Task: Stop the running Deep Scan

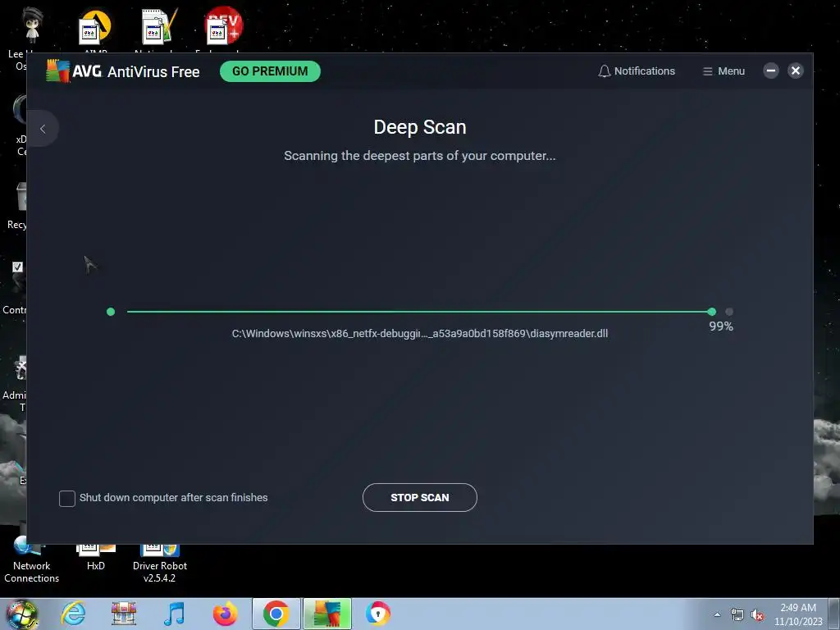Action: pos(419,497)
